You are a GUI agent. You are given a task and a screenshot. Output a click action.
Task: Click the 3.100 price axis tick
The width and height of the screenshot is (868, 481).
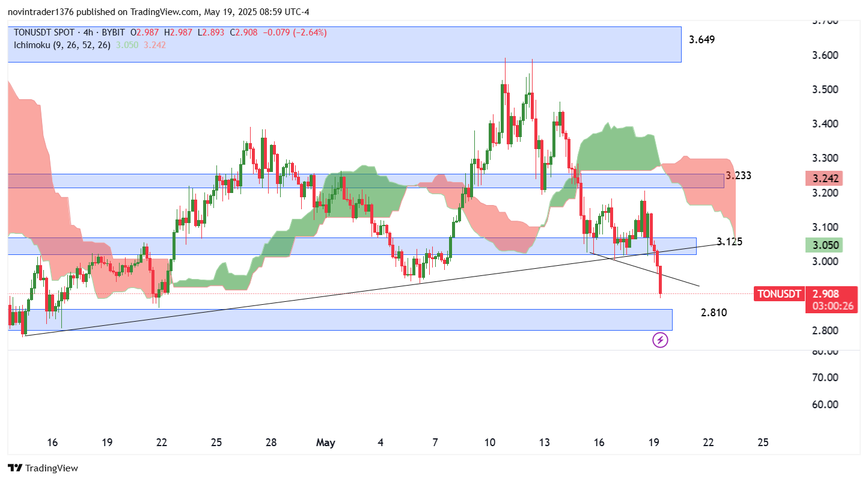[x=824, y=227]
